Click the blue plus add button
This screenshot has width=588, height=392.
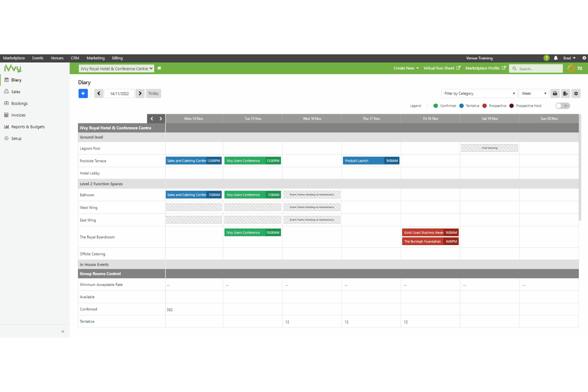tap(83, 93)
